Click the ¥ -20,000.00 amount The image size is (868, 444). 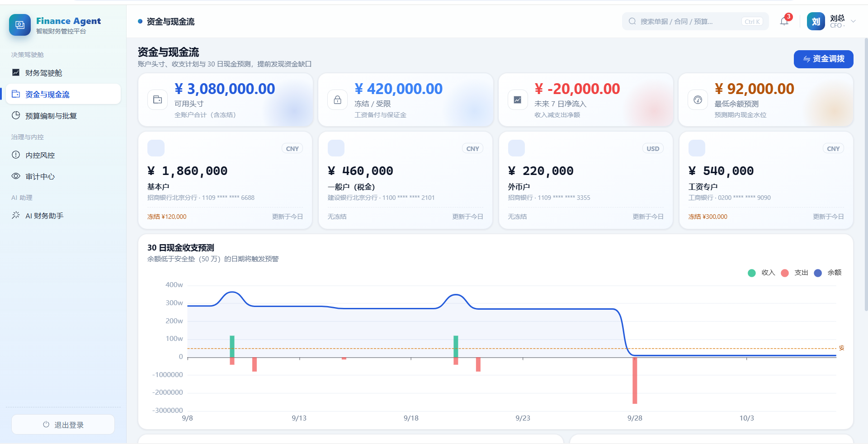(577, 89)
